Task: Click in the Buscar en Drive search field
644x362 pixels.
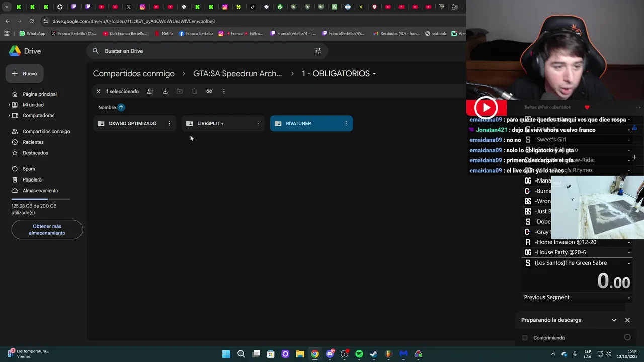Action: click(206, 51)
